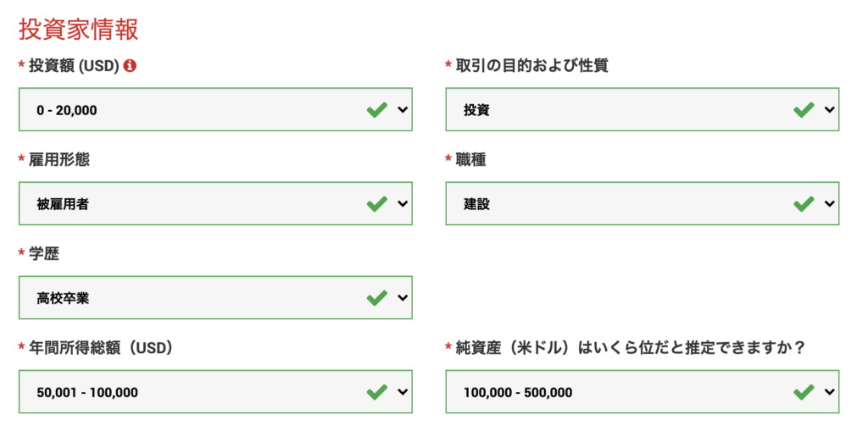Click the green checkmark in the 職種 field
The image size is (868, 431).
pyautogui.click(x=804, y=204)
